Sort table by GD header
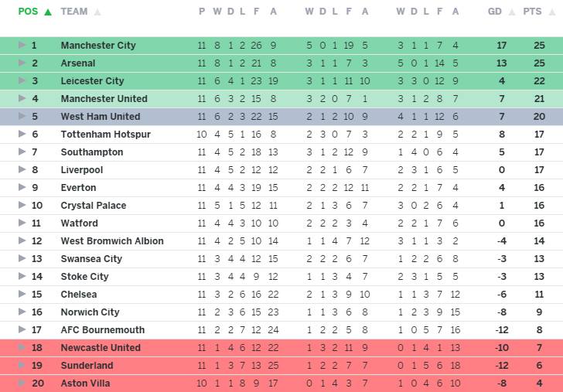Viewport: 563px width, 392px height. click(x=494, y=12)
